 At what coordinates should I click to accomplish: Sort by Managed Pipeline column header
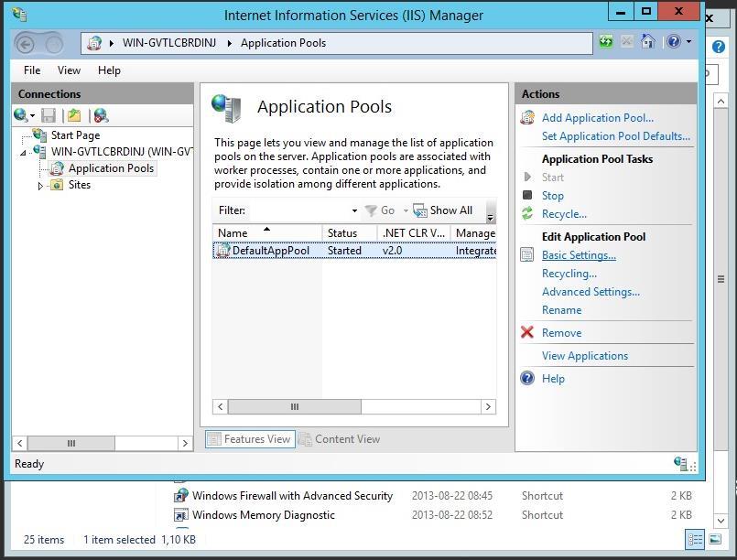473,233
